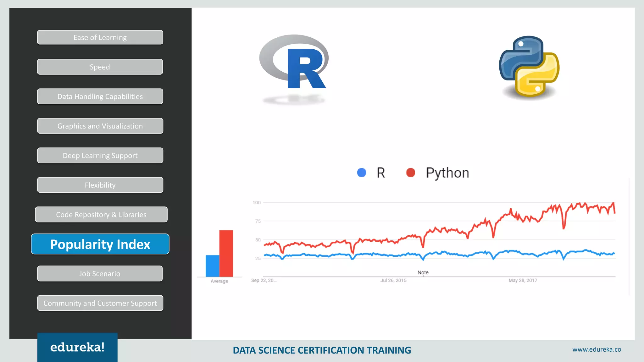Open Graphics and Visualization topic
644x362 pixels.
tap(100, 126)
